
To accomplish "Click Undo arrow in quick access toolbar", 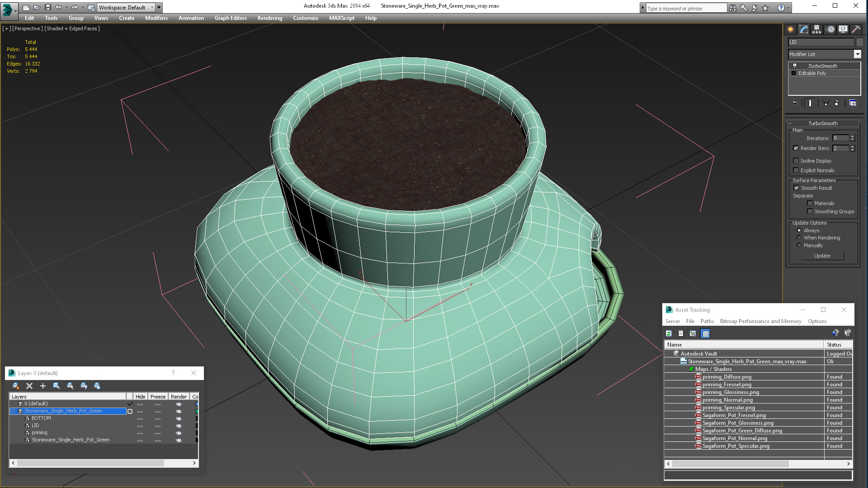I will coord(58,7).
